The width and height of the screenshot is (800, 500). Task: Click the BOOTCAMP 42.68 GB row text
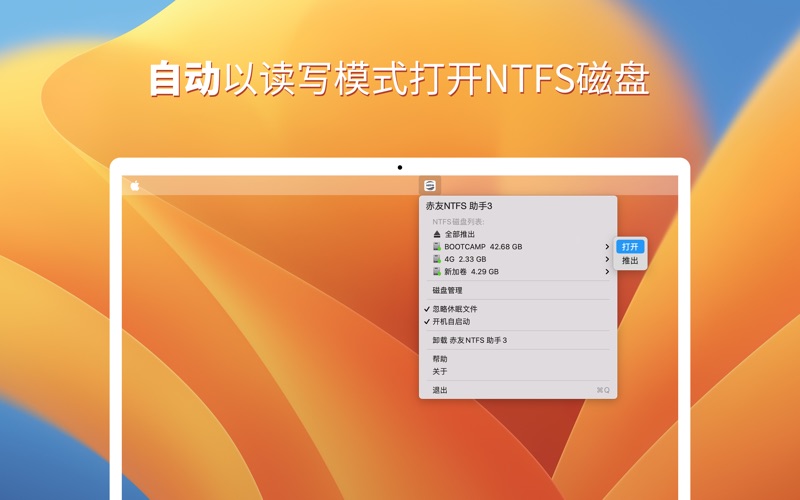tap(483, 246)
